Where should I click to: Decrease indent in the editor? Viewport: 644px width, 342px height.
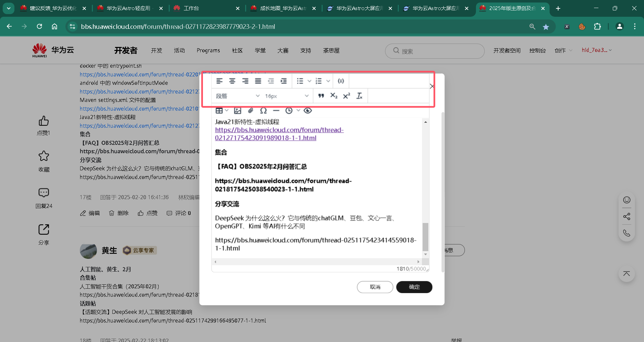click(x=271, y=81)
